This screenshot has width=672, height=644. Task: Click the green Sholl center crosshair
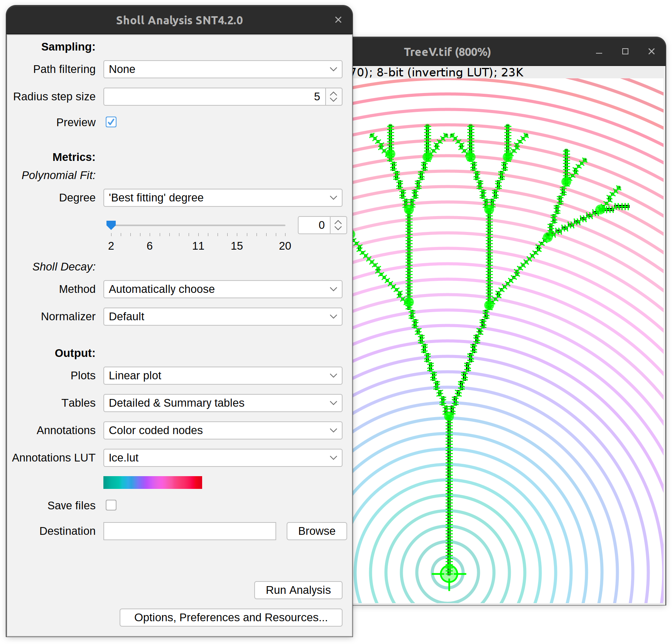[x=449, y=573]
